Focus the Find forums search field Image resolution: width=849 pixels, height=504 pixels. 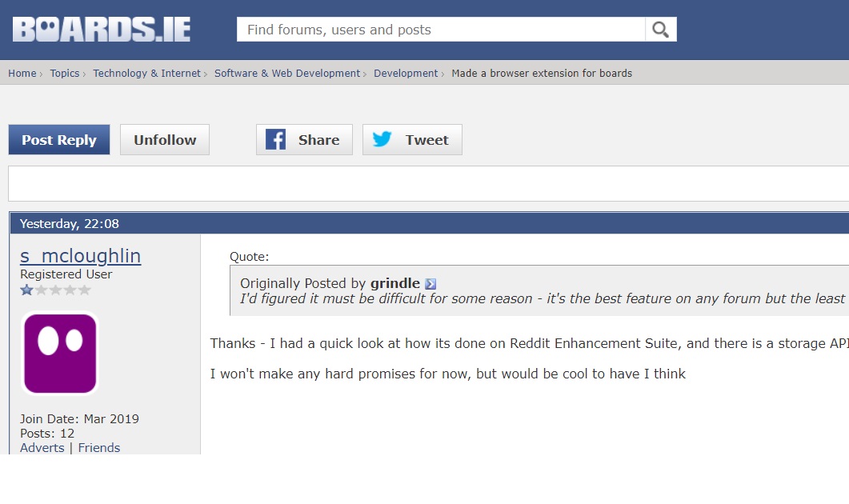[x=441, y=30]
